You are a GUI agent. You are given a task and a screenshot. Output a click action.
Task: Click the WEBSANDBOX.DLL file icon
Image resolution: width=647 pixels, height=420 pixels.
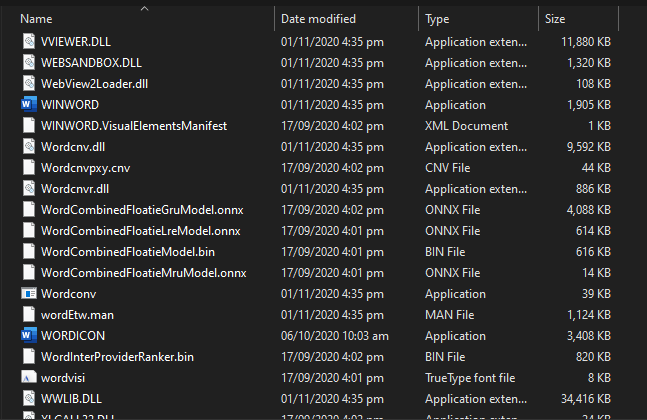29,63
